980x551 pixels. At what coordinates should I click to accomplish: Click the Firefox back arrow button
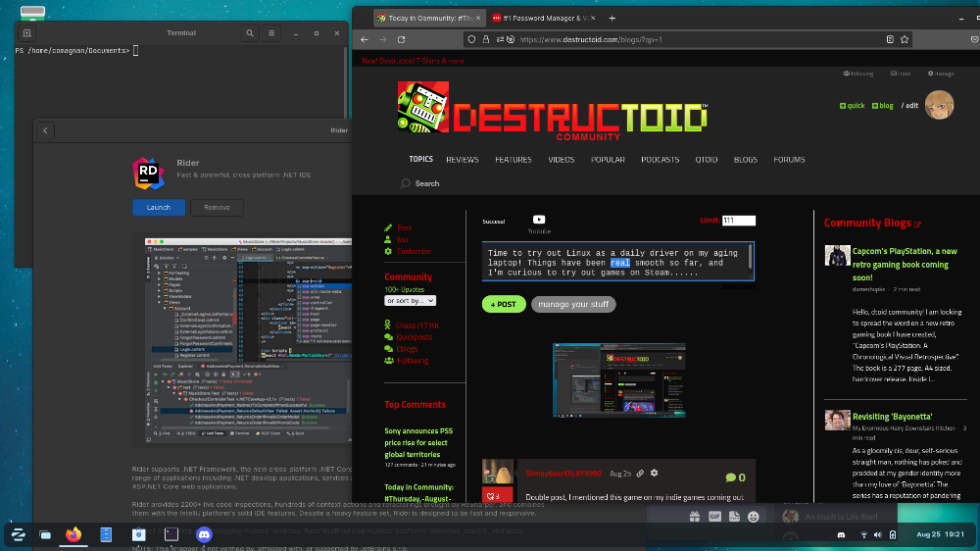point(365,39)
